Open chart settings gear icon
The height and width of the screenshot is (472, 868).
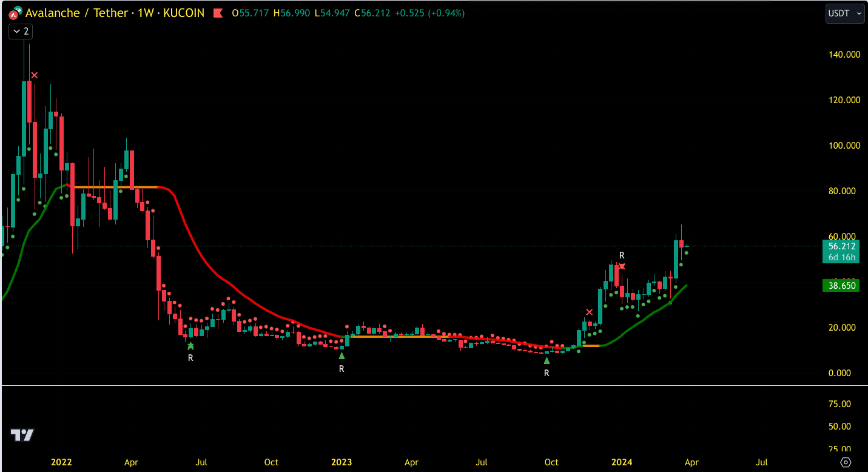tap(846, 462)
